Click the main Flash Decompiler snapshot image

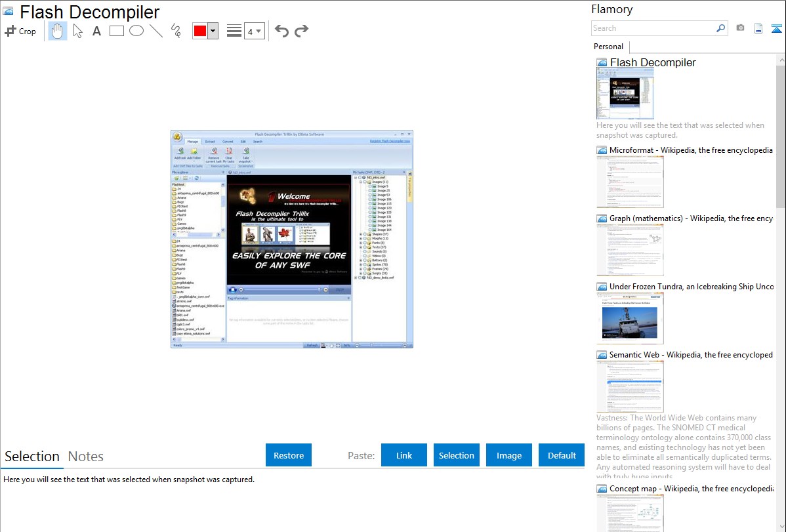coord(292,239)
